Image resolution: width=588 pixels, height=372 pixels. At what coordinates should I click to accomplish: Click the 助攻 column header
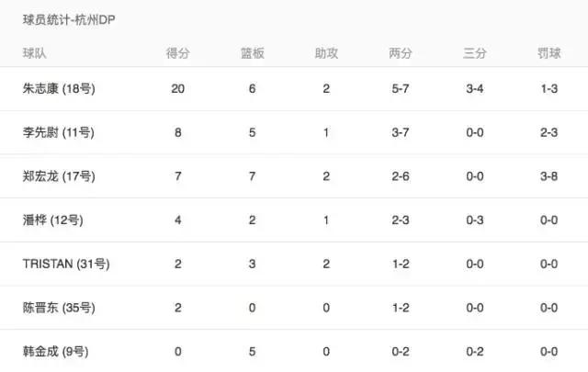click(326, 53)
